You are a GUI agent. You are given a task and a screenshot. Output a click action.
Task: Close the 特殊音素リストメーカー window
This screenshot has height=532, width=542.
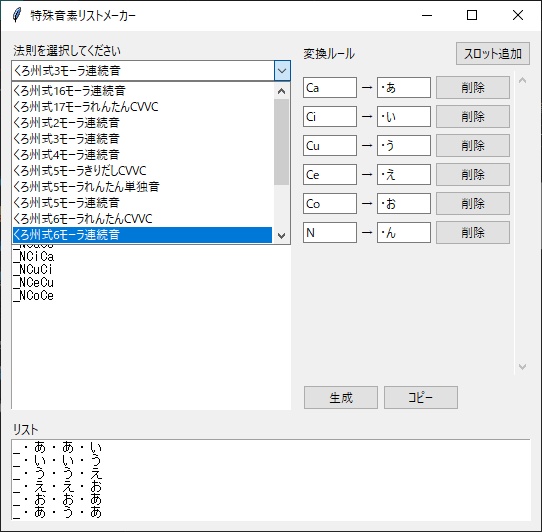[517, 16]
